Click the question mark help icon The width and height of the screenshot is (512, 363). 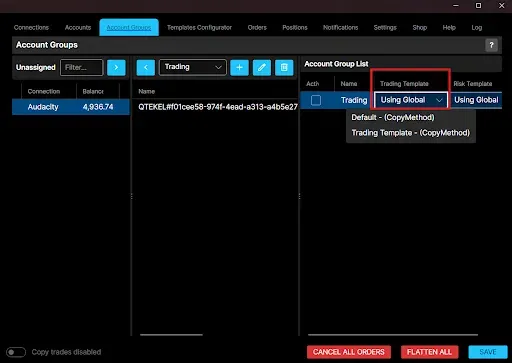[491, 45]
